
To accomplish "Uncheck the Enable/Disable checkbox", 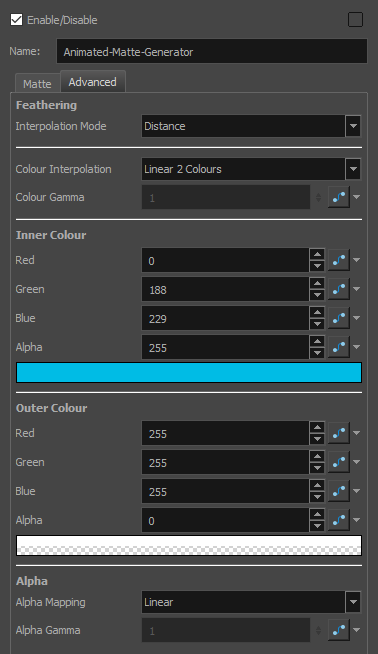I will pyautogui.click(x=16, y=20).
